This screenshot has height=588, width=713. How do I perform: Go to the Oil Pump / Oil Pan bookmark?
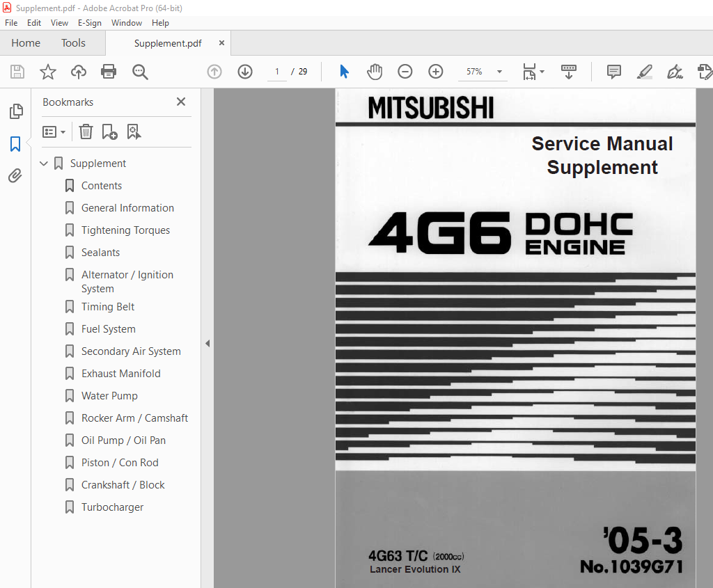tap(123, 440)
